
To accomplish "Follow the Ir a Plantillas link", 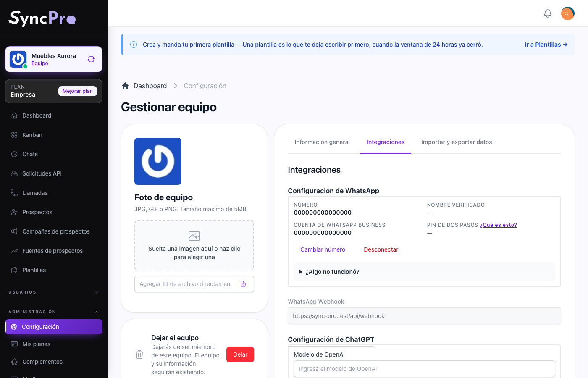I will (x=546, y=45).
